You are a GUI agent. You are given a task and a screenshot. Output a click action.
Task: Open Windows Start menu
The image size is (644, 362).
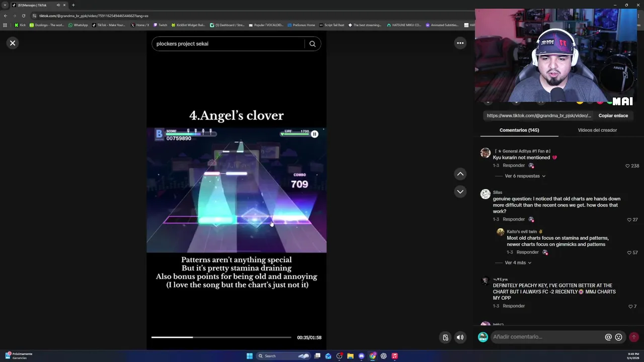tap(250, 356)
